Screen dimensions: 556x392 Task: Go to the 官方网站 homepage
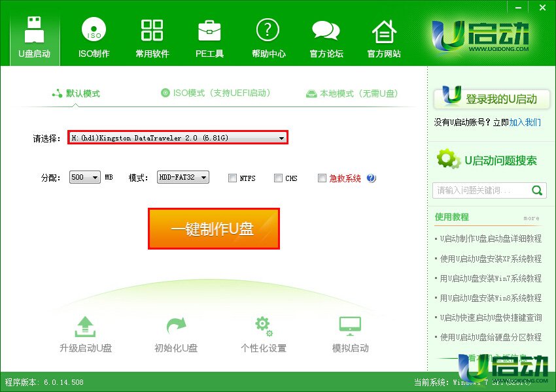[384, 37]
